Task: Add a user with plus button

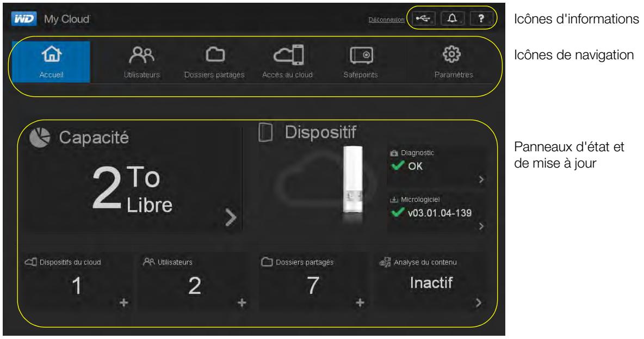Action: point(242,303)
